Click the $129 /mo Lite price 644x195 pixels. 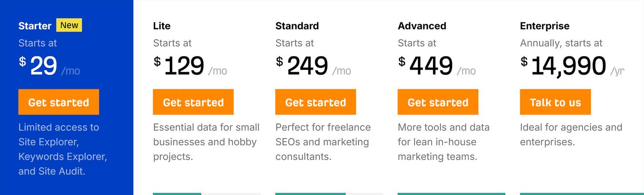click(190, 66)
